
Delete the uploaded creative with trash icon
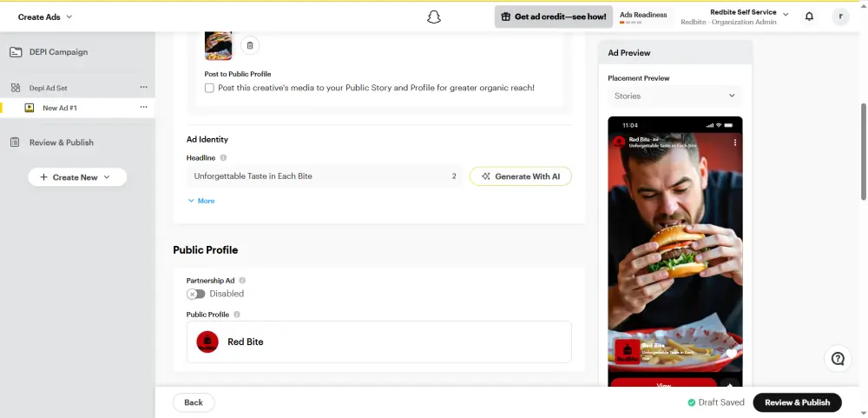pos(250,45)
